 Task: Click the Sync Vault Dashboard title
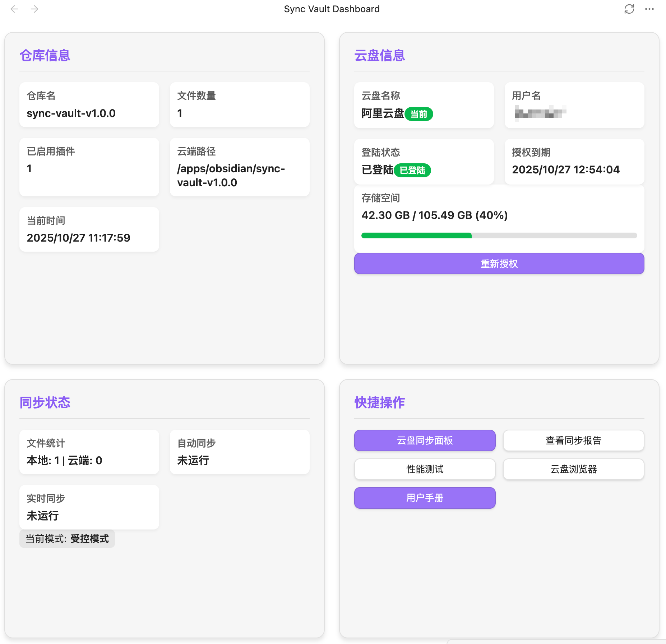click(332, 9)
